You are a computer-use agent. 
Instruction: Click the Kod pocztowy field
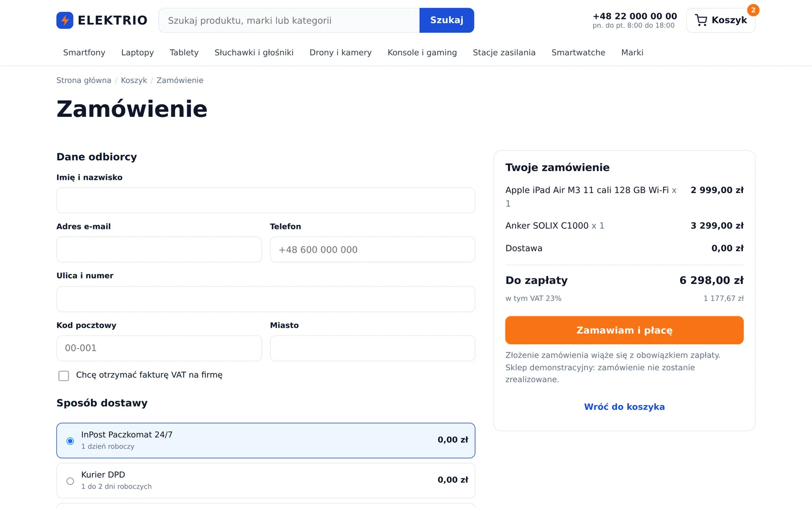click(159, 348)
